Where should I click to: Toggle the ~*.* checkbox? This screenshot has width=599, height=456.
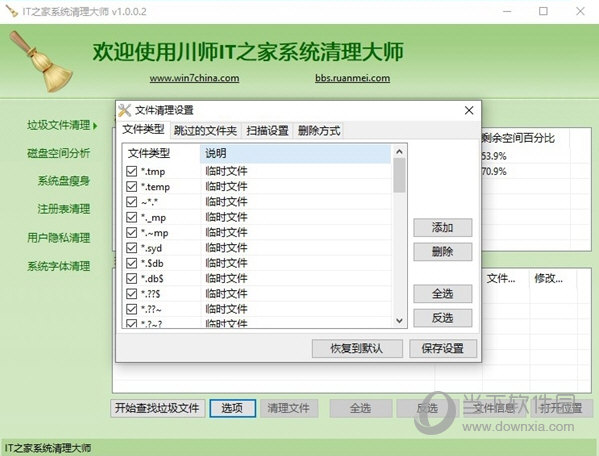131,202
